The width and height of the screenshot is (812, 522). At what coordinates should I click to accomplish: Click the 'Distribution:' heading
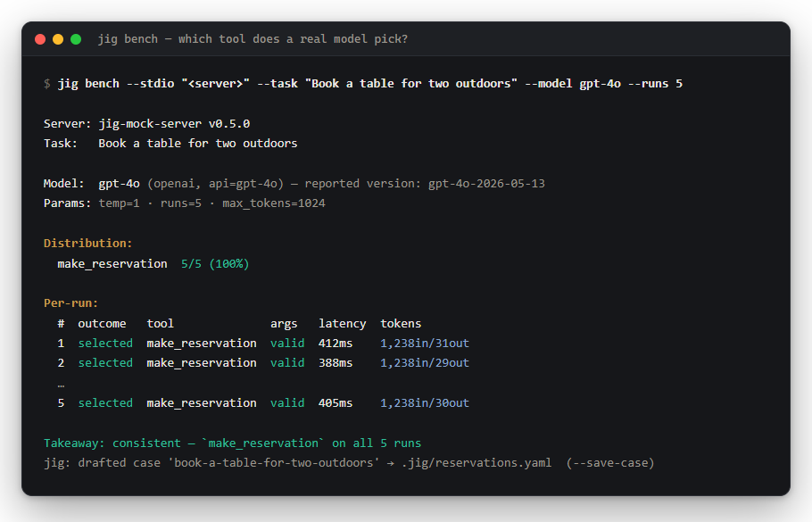click(88, 244)
